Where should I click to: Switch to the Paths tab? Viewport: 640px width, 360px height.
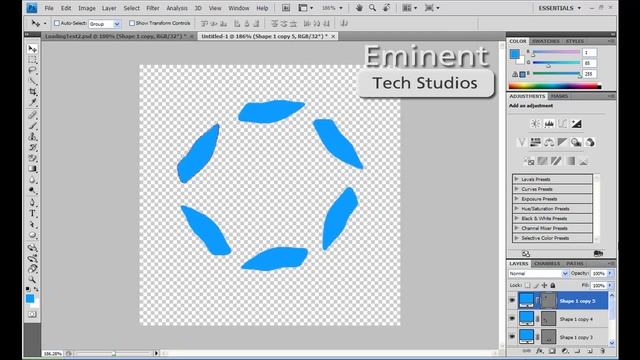[575, 263]
